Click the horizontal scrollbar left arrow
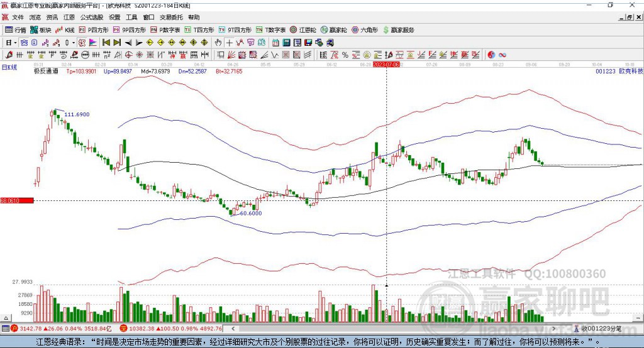Viewport: 644px width, 348px height. tap(233, 329)
